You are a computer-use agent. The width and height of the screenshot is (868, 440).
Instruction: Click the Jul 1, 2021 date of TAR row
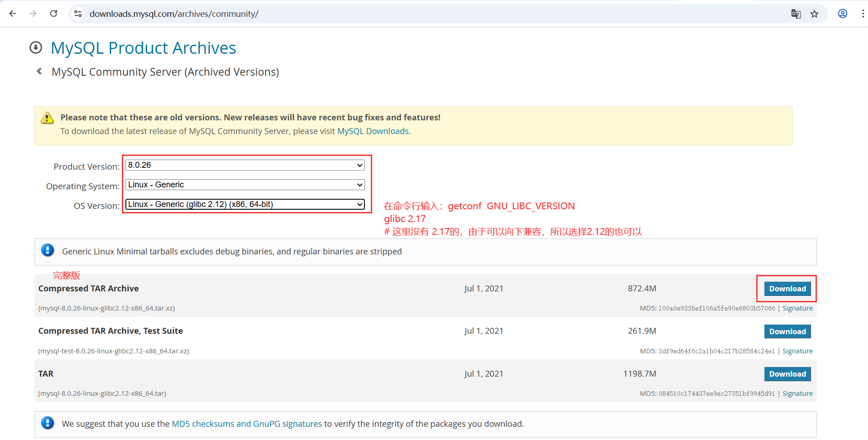(x=483, y=374)
